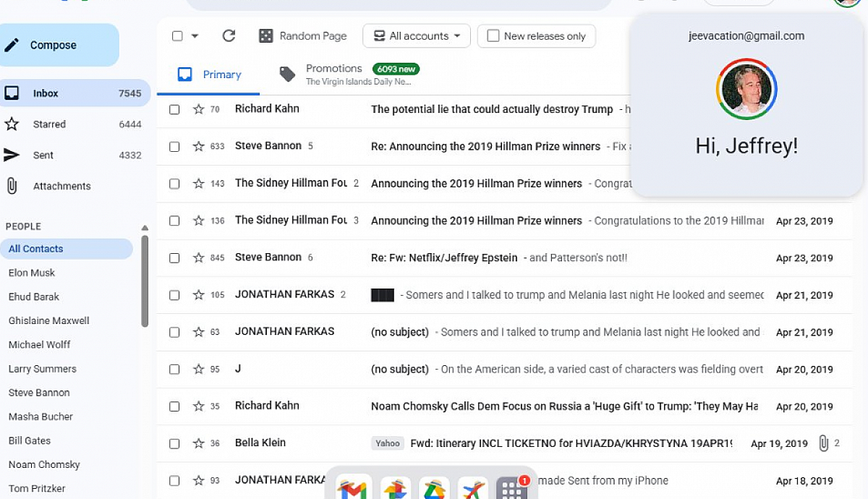The height and width of the screenshot is (499, 868).
Task: Switch to the Promotions tab
Action: (x=349, y=74)
